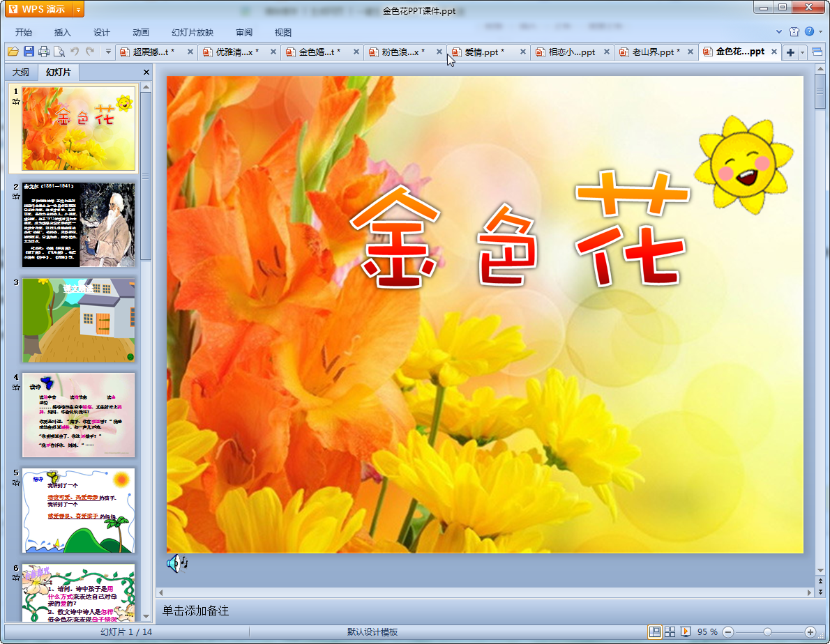Switch to the 超震撼 document tab
This screenshot has width=830, height=644.
coord(153,52)
